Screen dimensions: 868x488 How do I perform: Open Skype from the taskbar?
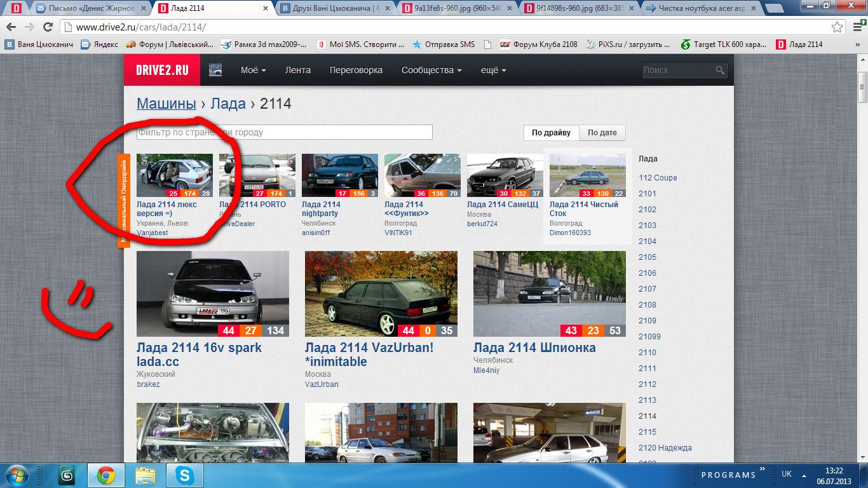click(185, 475)
